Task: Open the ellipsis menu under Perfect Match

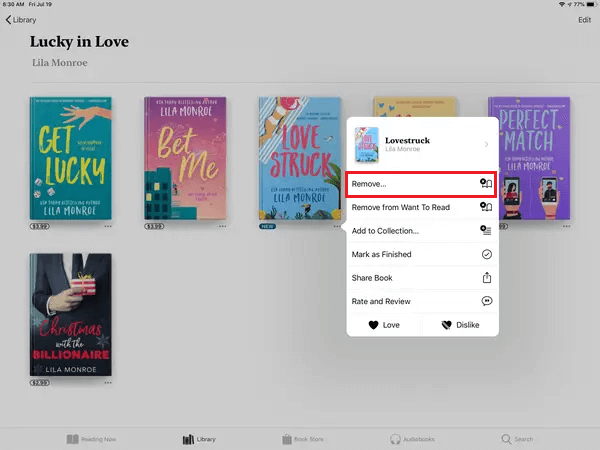Action: [x=564, y=226]
